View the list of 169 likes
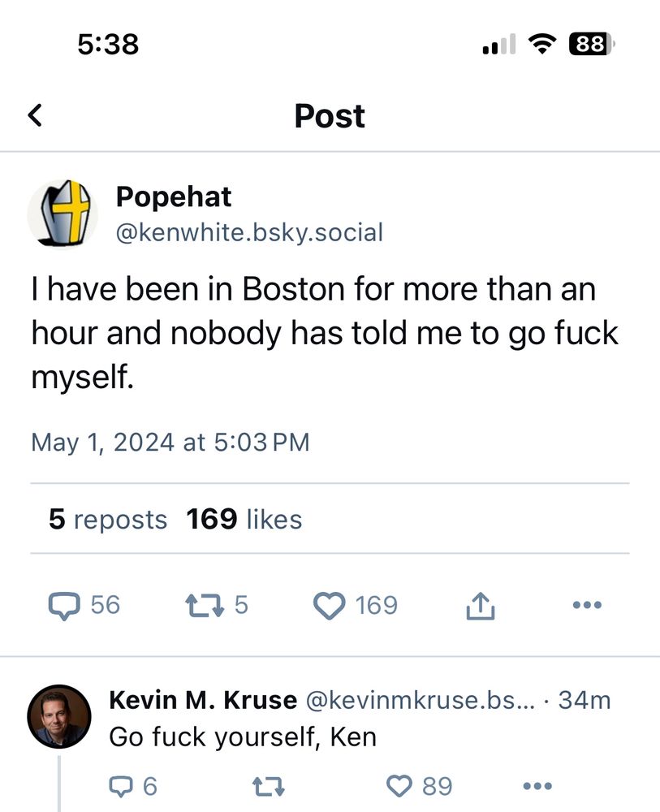Viewport: 660px width, 812px height. point(244,520)
